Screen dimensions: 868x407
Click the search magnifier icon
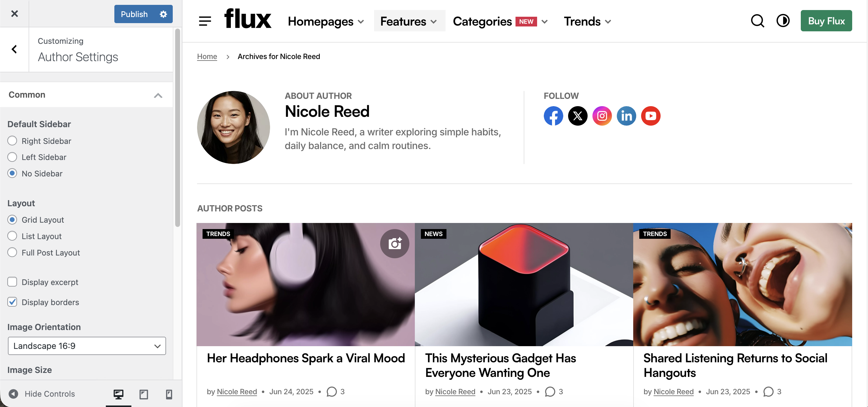pyautogui.click(x=758, y=21)
